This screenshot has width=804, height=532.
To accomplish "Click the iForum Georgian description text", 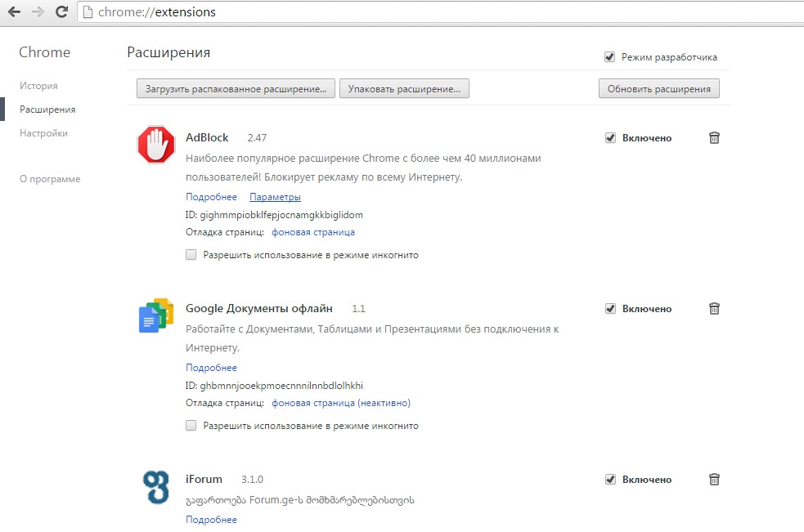I will click(x=300, y=499).
